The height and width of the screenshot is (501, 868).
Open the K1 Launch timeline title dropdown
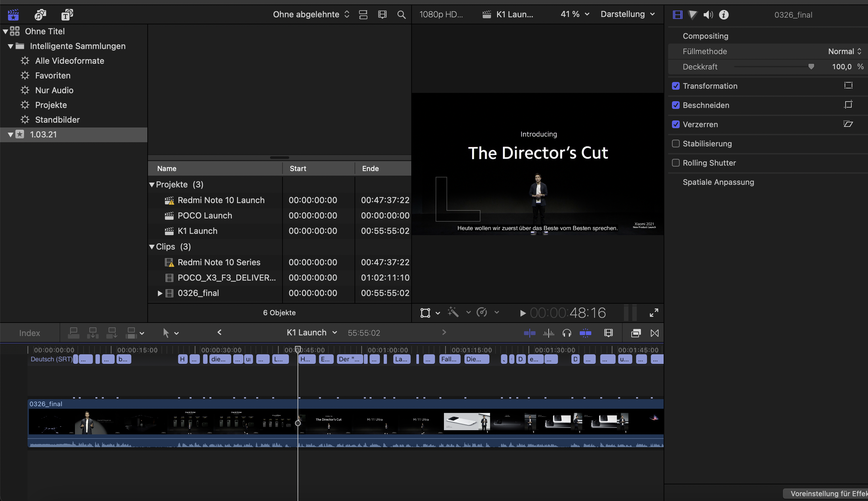312,333
